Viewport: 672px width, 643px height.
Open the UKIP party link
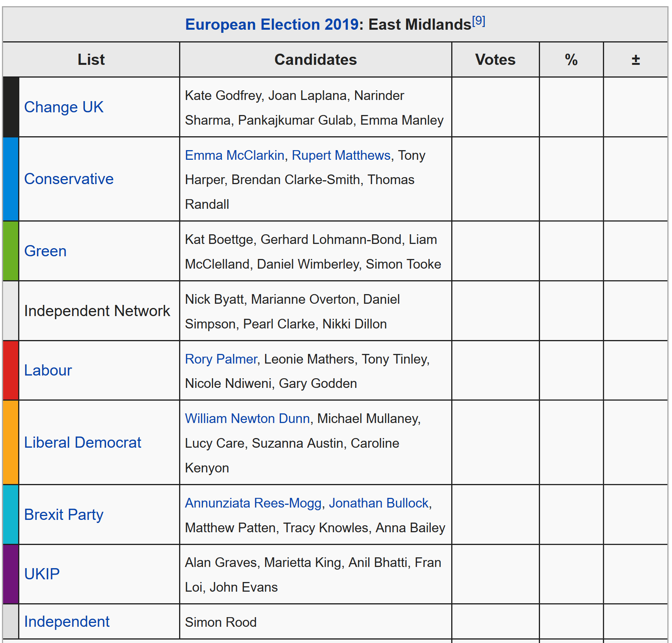(x=42, y=574)
